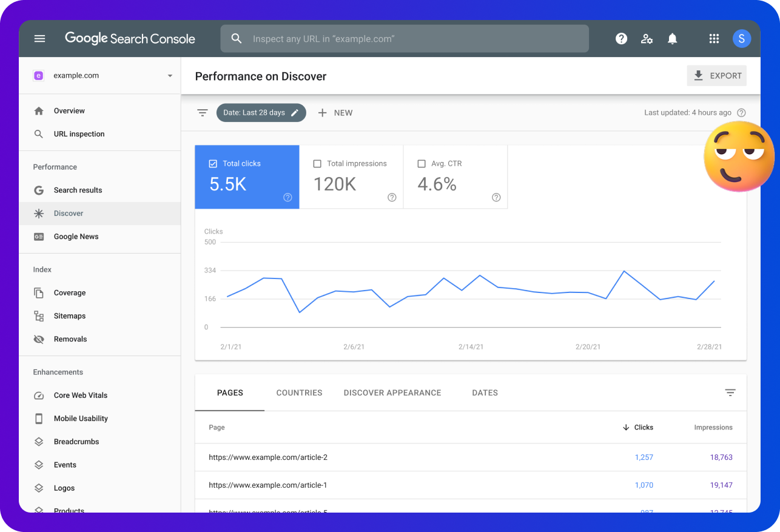780x532 pixels.
Task: Click help icon on Total impressions card
Action: [392, 197]
